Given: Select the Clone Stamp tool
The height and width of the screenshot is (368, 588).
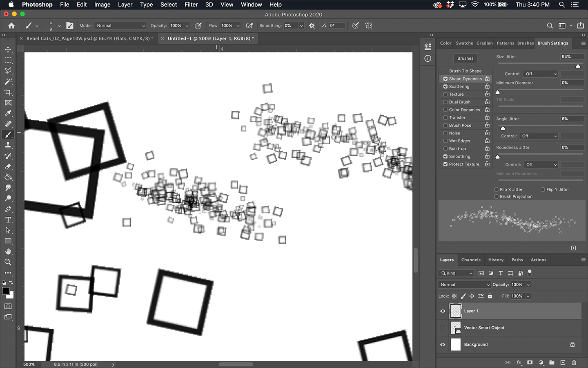Looking at the screenshot, I should (8, 145).
